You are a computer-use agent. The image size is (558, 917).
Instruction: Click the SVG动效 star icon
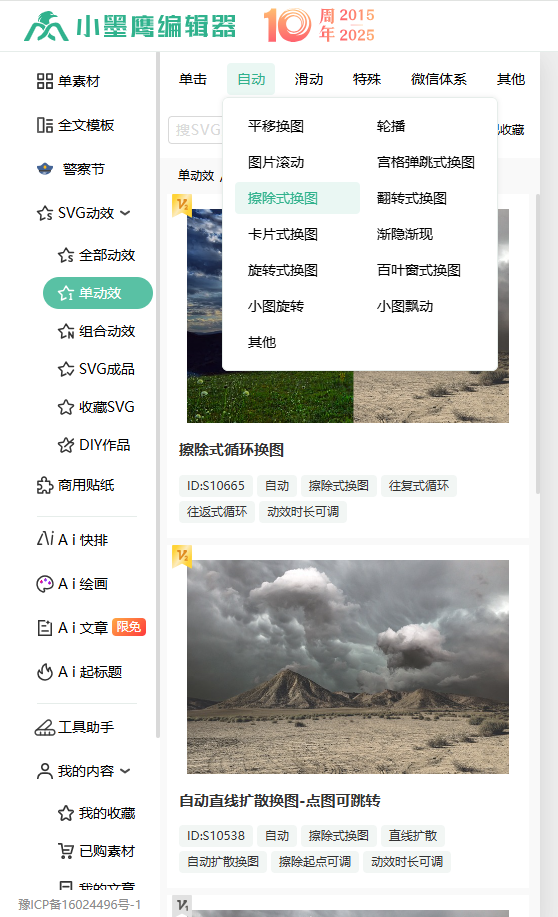coord(45,213)
